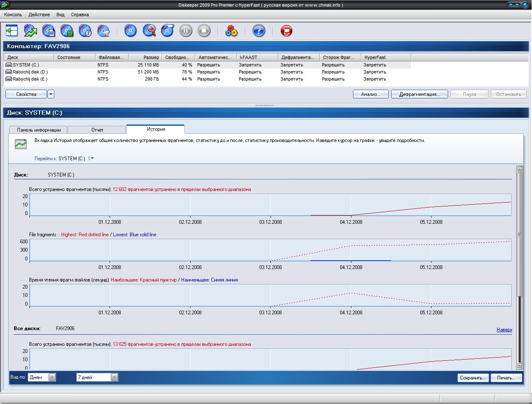532x404 pixels.
Task: Open the Вид menu
Action: [x=61, y=15]
